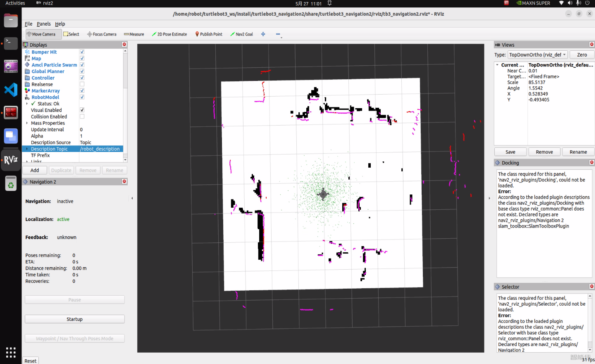The height and width of the screenshot is (364, 595).
Task: Expand the Status: Ok entry
Action: (x=27, y=103)
